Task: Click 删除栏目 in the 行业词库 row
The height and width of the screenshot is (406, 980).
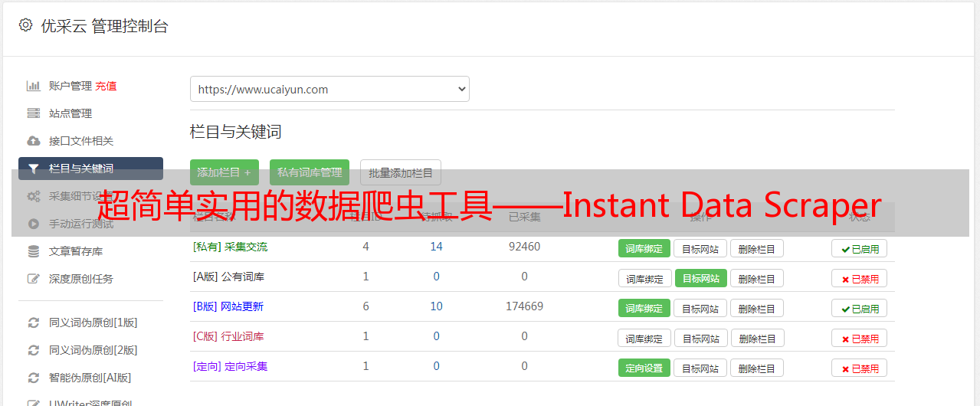Action: click(x=759, y=338)
